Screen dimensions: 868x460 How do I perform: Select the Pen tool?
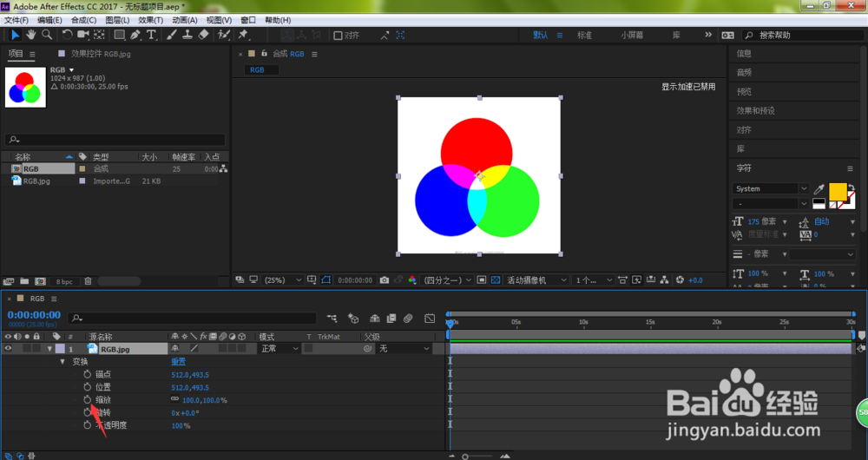[135, 35]
